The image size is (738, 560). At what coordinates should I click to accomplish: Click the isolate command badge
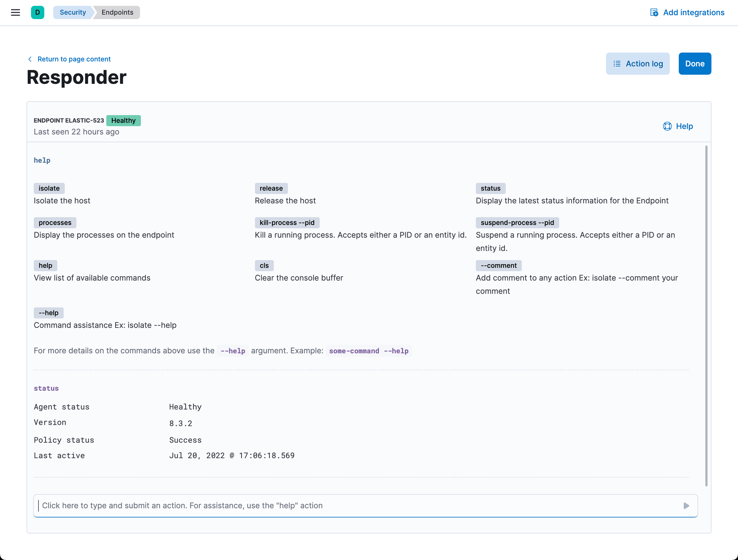[x=49, y=188]
